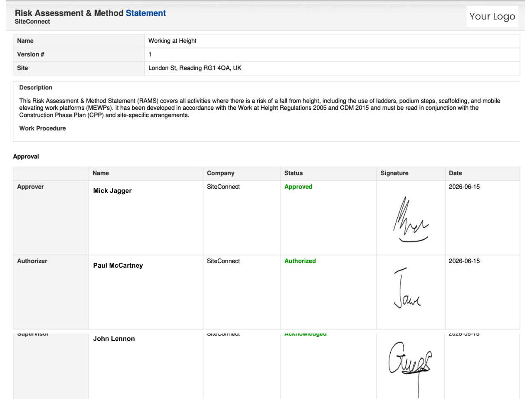Viewport: 532px width, 399px height.
Task: Click the 'SiteConnect' subtitle under the title
Action: [32, 22]
